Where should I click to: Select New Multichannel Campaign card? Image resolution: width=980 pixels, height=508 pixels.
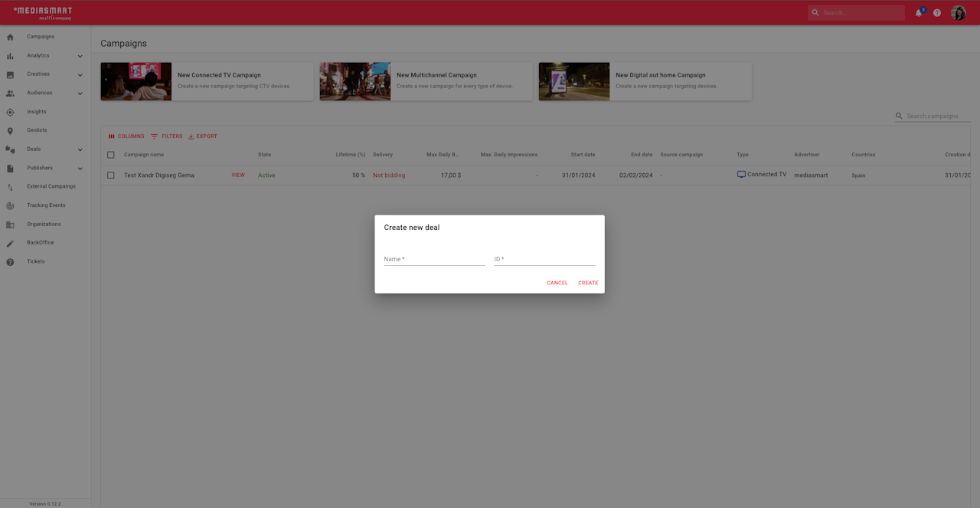426,81
